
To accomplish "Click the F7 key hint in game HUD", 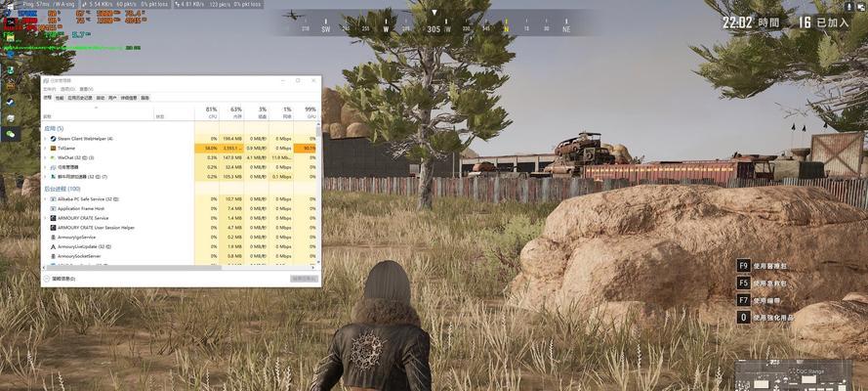I will click(743, 300).
